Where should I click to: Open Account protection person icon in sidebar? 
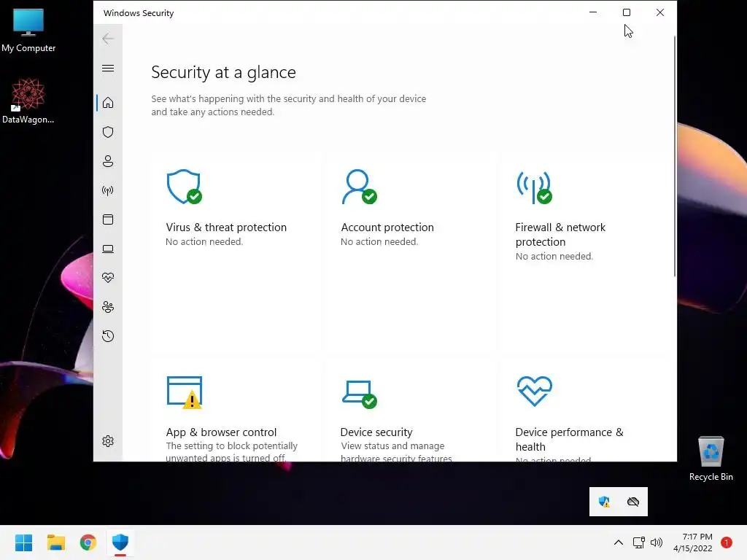(108, 161)
